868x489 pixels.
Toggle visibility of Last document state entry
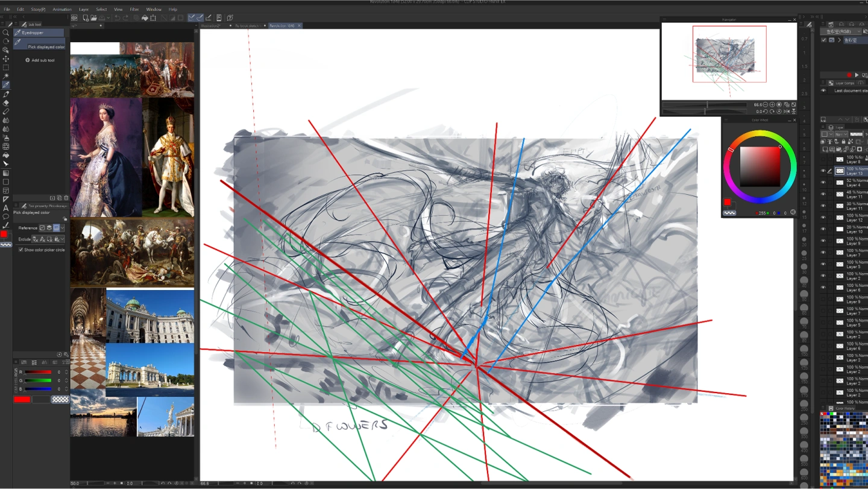coord(823,90)
